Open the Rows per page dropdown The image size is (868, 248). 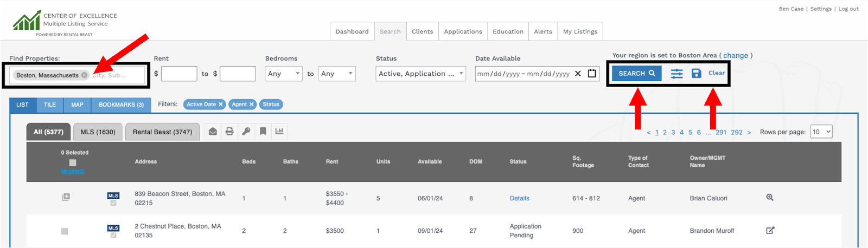[821, 132]
